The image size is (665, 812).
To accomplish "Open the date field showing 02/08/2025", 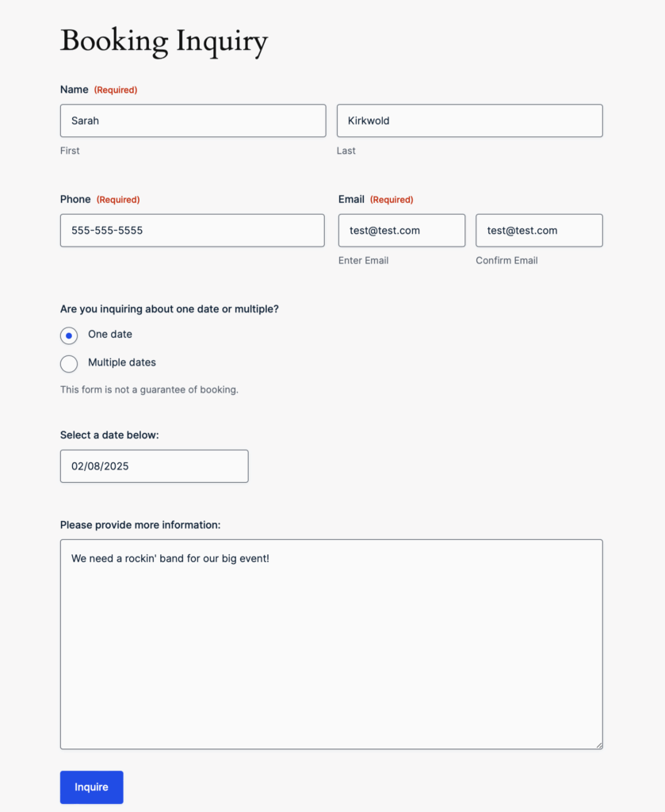I will (x=154, y=465).
